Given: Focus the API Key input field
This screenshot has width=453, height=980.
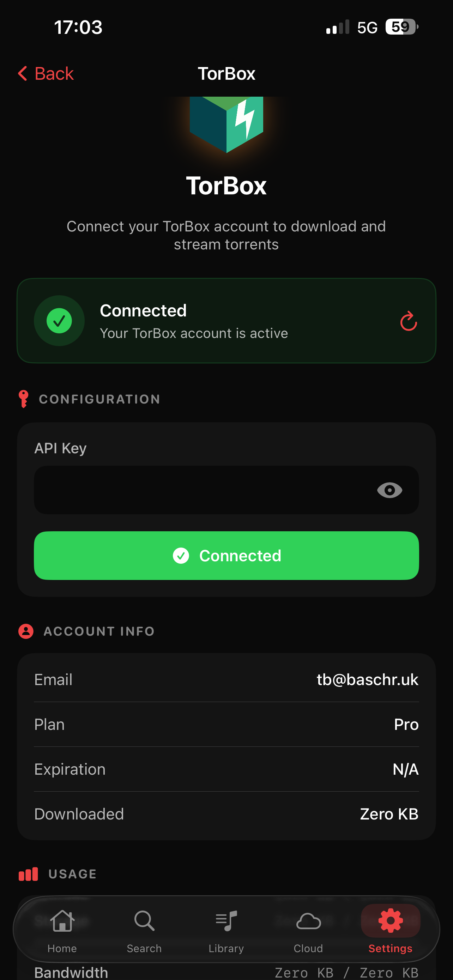Looking at the screenshot, I should coord(201,490).
